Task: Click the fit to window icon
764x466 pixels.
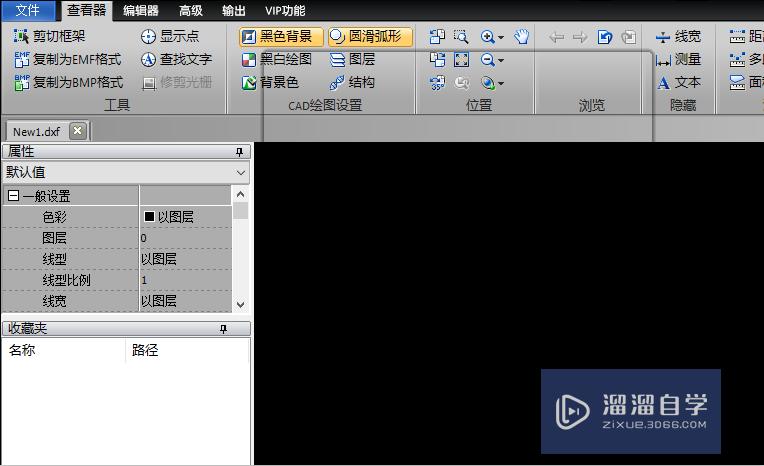Action: pyautogui.click(x=461, y=59)
